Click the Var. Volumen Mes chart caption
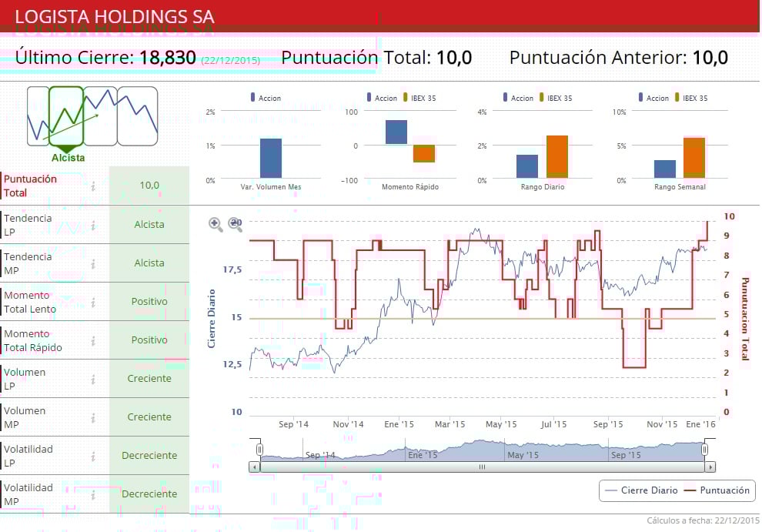Viewport: 762px width, 532px height. pyautogui.click(x=271, y=187)
